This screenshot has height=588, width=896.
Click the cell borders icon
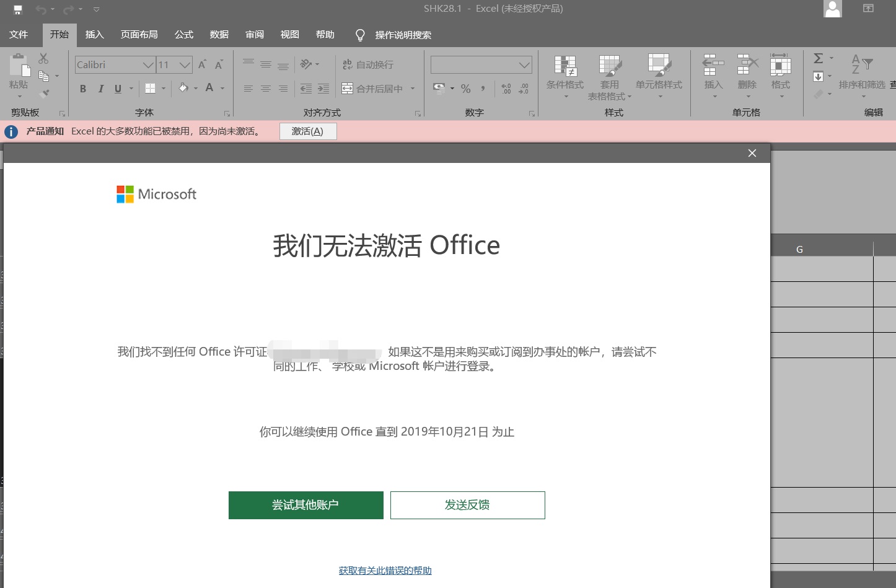click(150, 89)
